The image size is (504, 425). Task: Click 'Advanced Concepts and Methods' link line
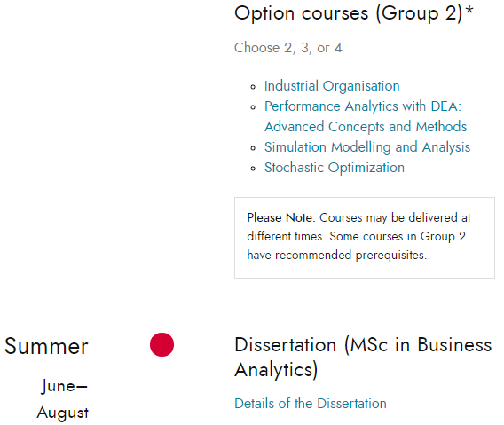pyautogui.click(x=366, y=127)
